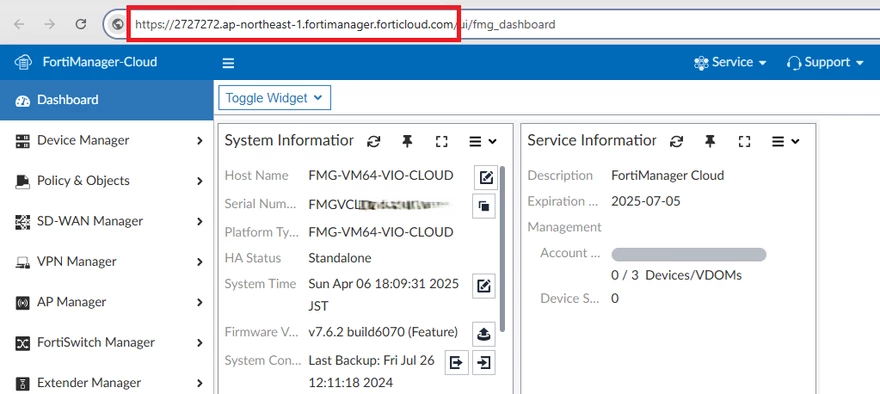Click the browser forward arrow

click(50, 24)
